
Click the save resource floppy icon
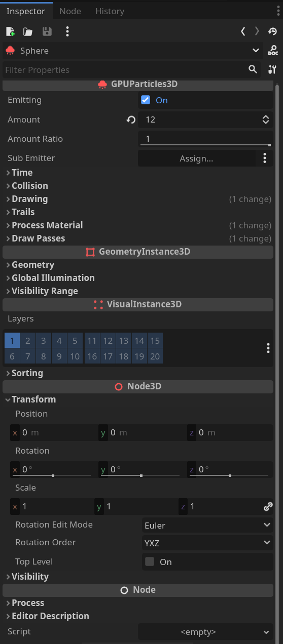47,31
